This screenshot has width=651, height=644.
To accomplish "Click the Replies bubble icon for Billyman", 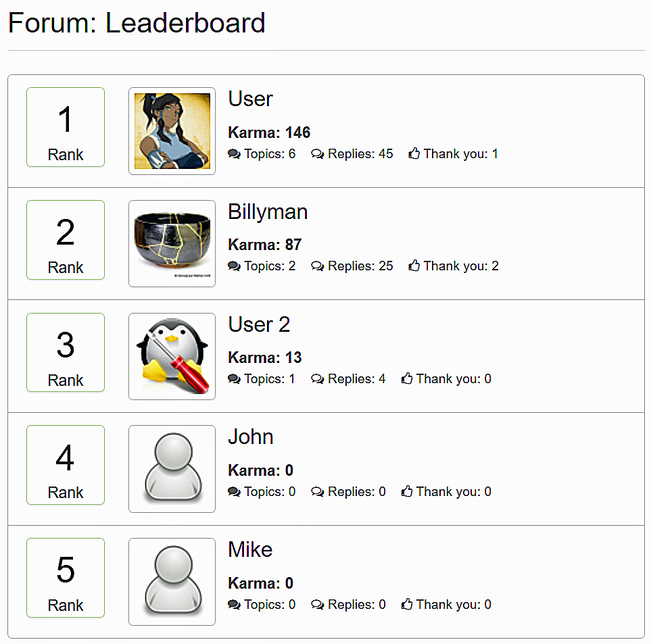I will coord(318,266).
